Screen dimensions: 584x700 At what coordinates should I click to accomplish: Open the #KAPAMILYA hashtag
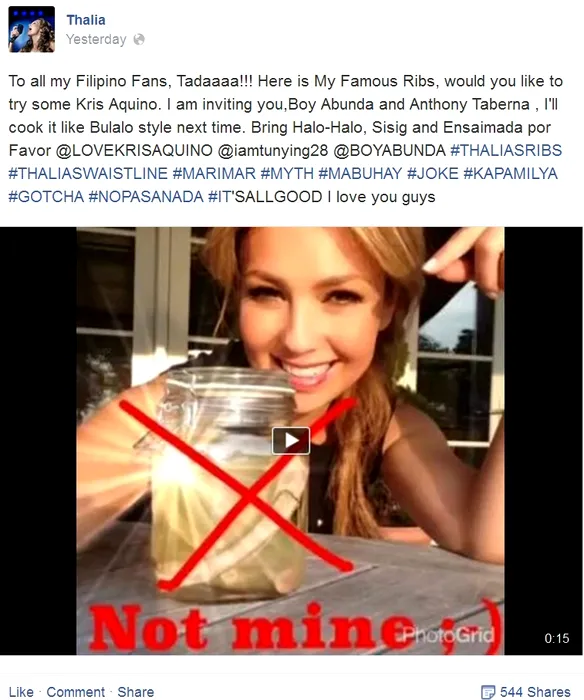point(510,174)
